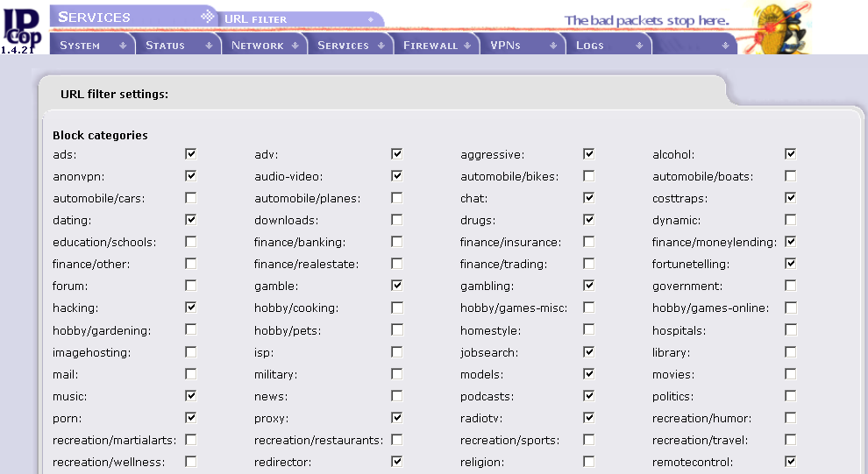Expand the Network menu arrow
Screen dimensions: 868x474
tap(295, 46)
